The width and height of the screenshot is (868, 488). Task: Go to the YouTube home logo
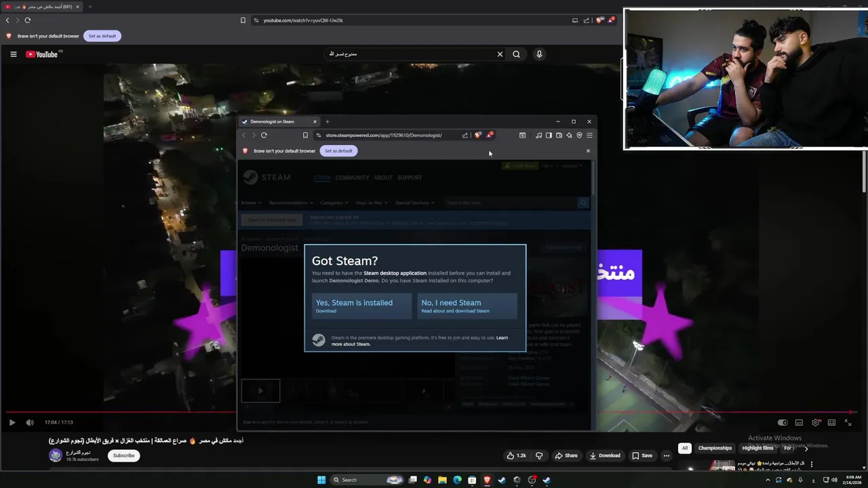[x=42, y=54]
